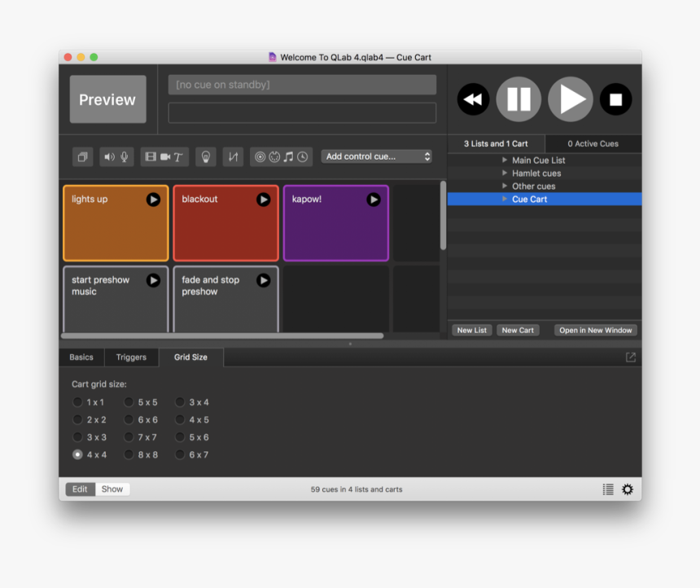The height and width of the screenshot is (588, 700).
Task: Select the 2 x 2 grid size
Action: (x=77, y=419)
